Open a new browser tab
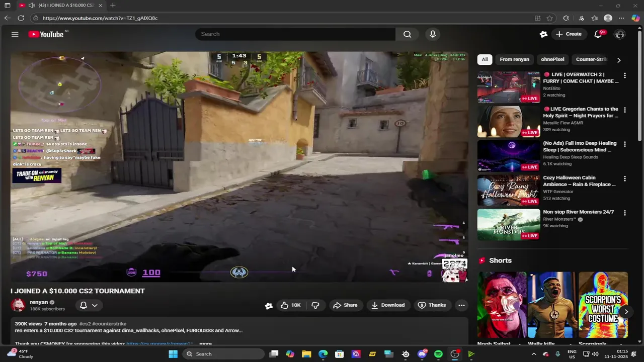This screenshot has width=644, height=362. coord(113,5)
